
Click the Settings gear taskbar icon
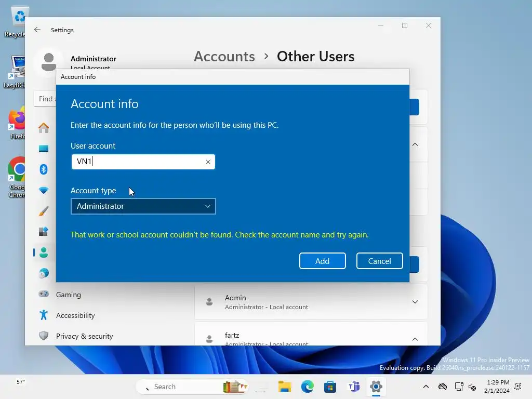[x=376, y=387]
